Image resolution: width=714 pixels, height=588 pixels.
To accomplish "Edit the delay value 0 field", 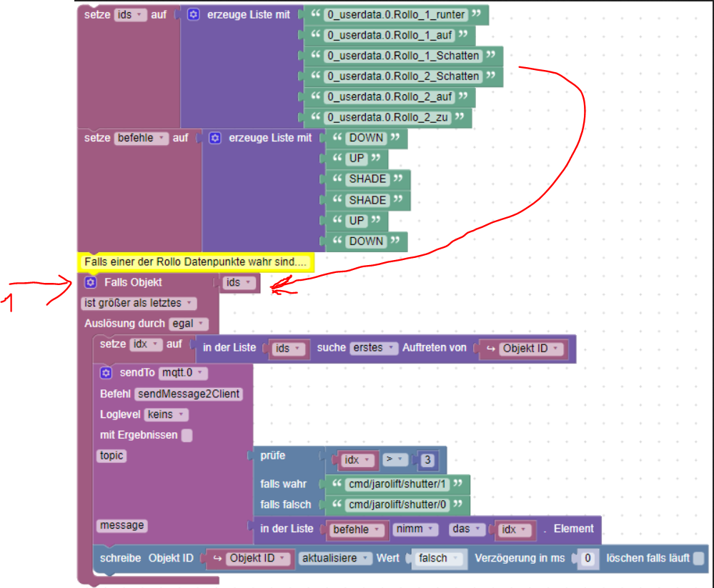I will tap(587, 559).
